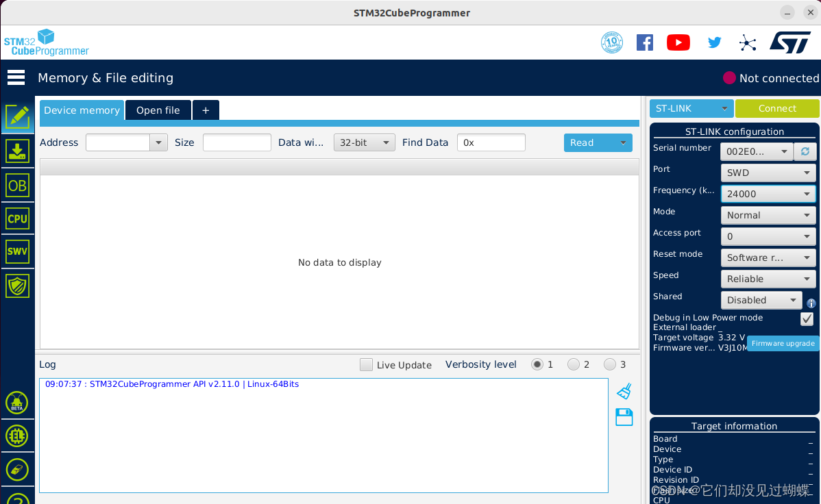
Task: Expand the Read button dropdown arrow
Action: click(623, 142)
